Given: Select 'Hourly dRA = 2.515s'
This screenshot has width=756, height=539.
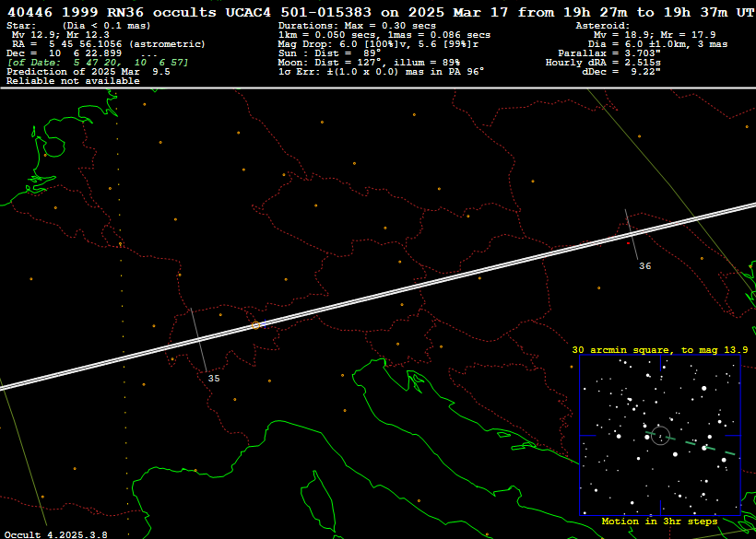Looking at the screenshot, I should pyautogui.click(x=603, y=62).
